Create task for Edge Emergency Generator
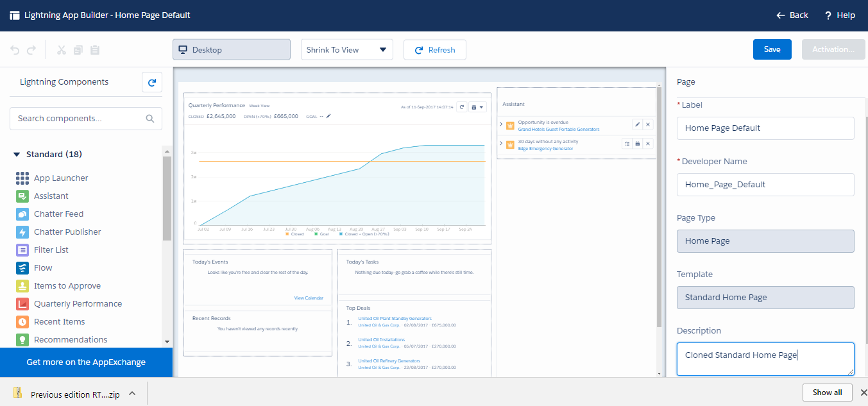 627,144
